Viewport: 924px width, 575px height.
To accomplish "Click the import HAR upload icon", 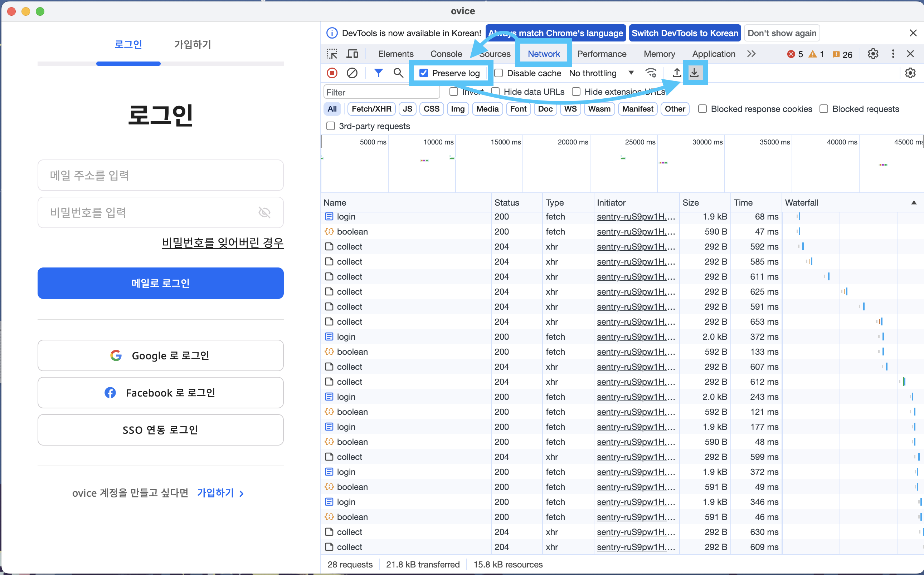I will pyautogui.click(x=677, y=73).
